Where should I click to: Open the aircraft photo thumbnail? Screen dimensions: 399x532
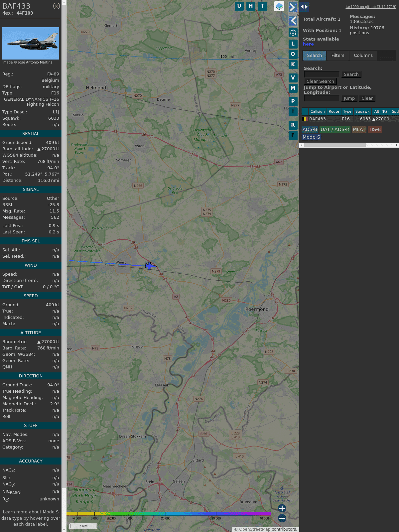click(x=31, y=43)
